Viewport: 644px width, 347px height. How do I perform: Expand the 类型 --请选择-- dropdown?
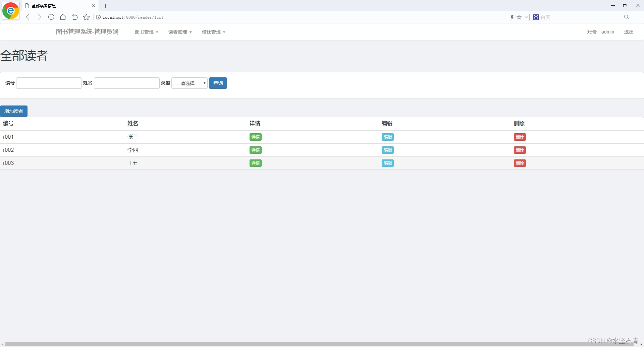point(190,83)
